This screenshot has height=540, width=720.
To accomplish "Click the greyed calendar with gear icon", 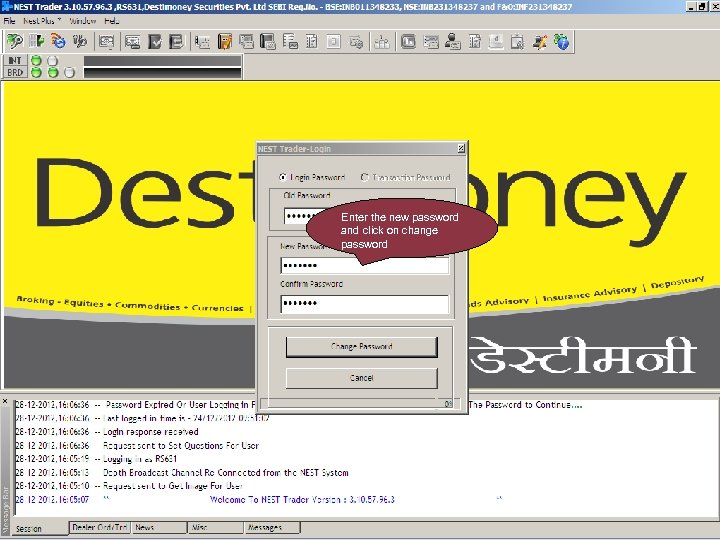I will click(x=518, y=42).
